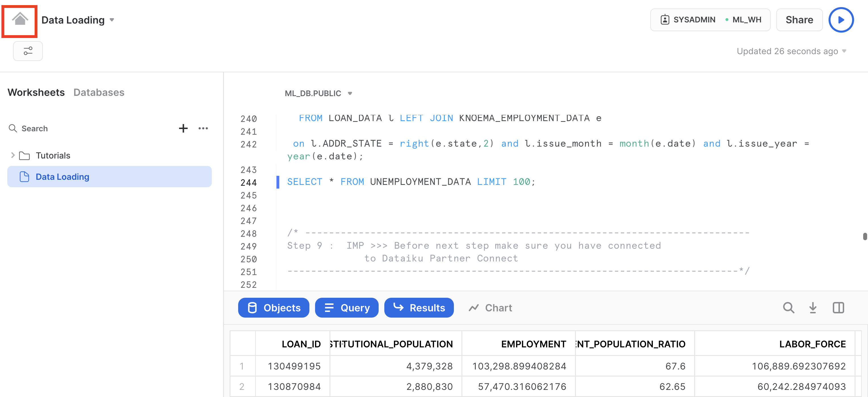Click the home icon
The image size is (868, 397).
pos(20,19)
